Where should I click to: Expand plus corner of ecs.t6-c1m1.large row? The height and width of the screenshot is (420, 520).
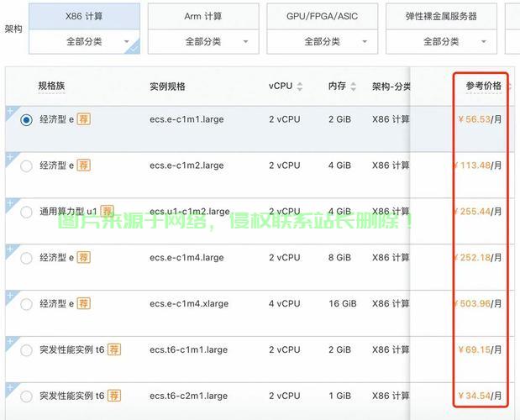pos(10,341)
